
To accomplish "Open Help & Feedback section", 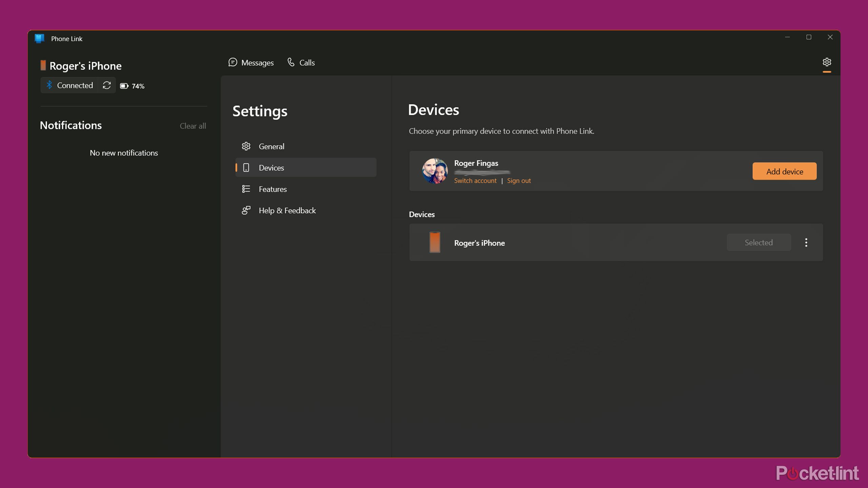I will [x=306, y=210].
